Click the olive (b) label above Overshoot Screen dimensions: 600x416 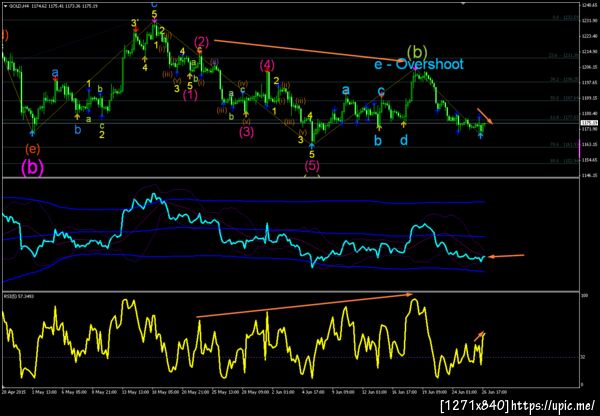pos(417,51)
